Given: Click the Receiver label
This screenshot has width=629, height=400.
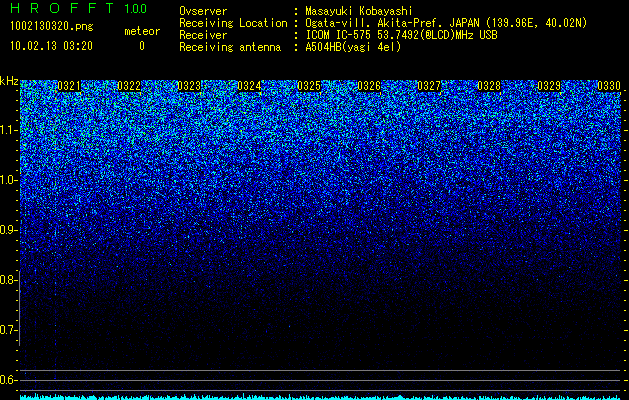Looking at the screenshot, I should point(203,35).
